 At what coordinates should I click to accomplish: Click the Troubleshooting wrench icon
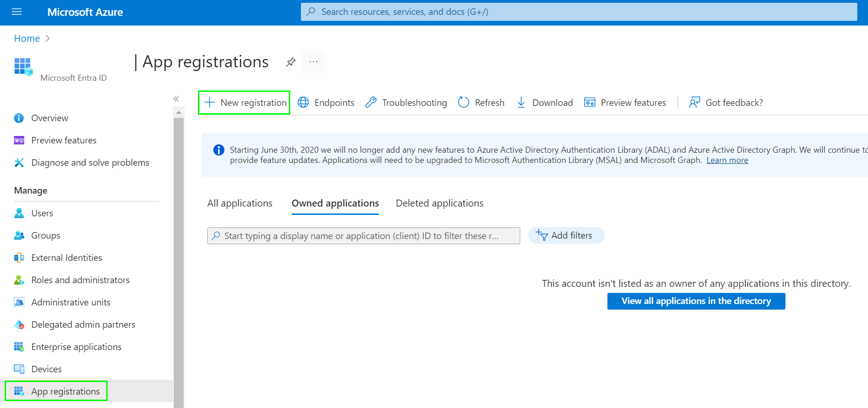(370, 103)
